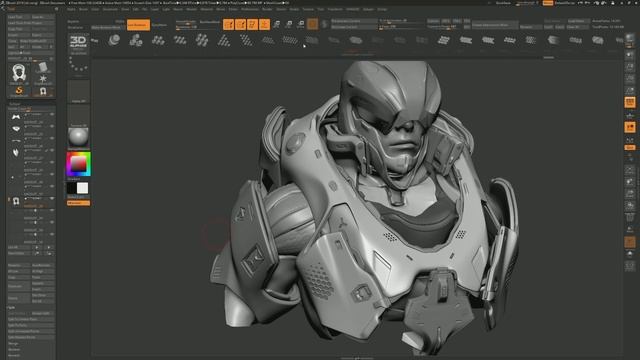The height and width of the screenshot is (360, 640).
Task: Click the DefaultZScript button in title bar
Action: 565,2
